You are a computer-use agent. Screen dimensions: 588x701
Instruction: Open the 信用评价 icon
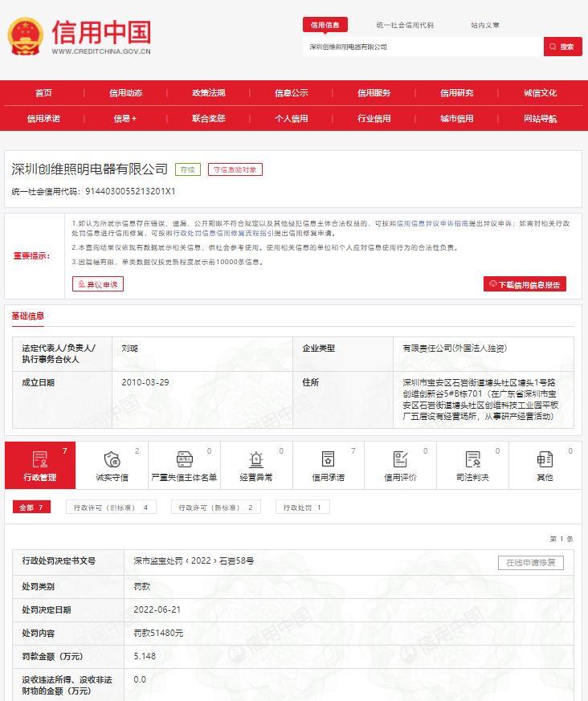[400, 459]
